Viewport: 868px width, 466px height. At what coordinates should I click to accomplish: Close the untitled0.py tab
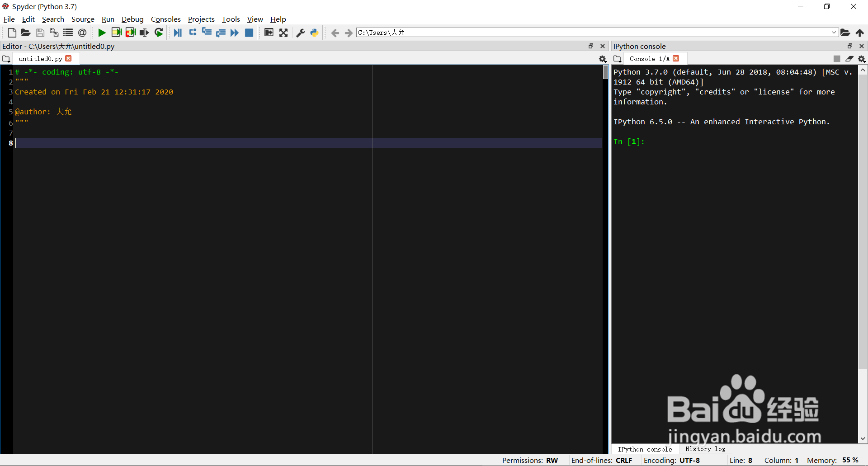[69, 58]
